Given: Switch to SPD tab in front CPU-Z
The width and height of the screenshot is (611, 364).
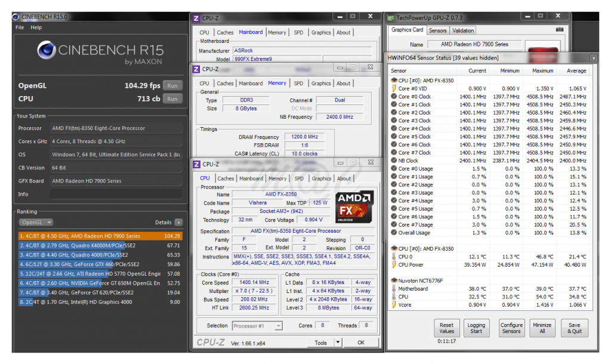Looking at the screenshot, I should click(299, 178).
